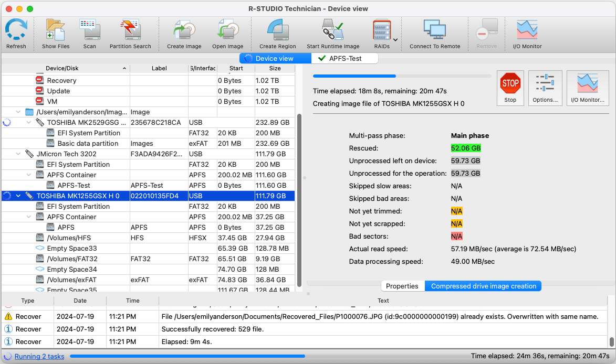
Task: Select the APFS volume row labeled APFS
Action: pyautogui.click(x=148, y=227)
